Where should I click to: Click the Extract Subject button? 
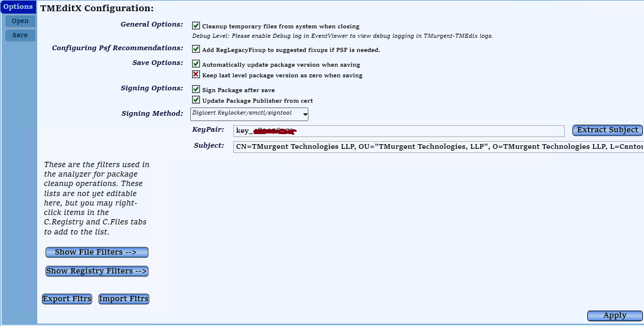coord(607,130)
